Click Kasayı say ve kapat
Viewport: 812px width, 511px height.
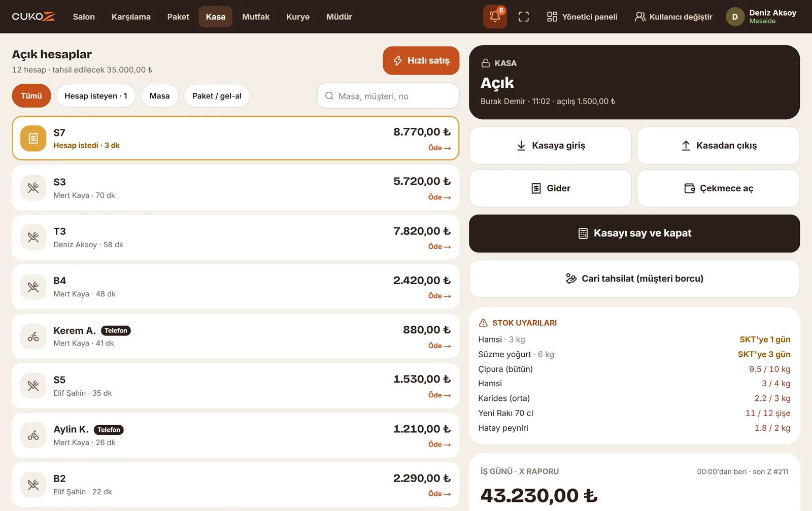634,233
